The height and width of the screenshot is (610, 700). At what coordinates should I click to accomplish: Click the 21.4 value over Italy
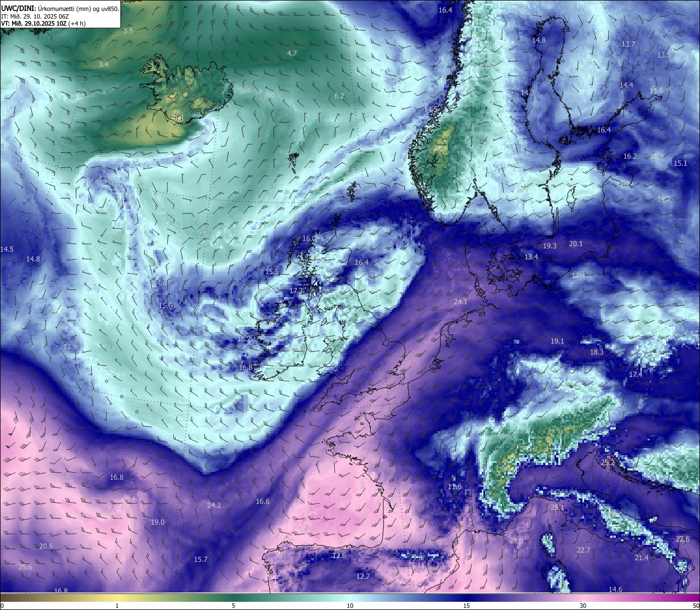point(641,558)
